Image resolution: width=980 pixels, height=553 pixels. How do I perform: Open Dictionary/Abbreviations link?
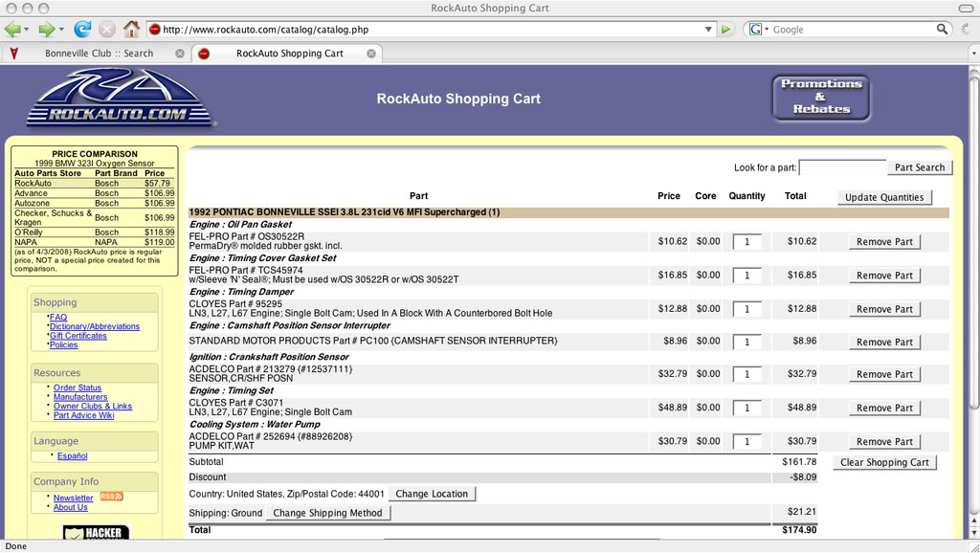click(x=95, y=326)
